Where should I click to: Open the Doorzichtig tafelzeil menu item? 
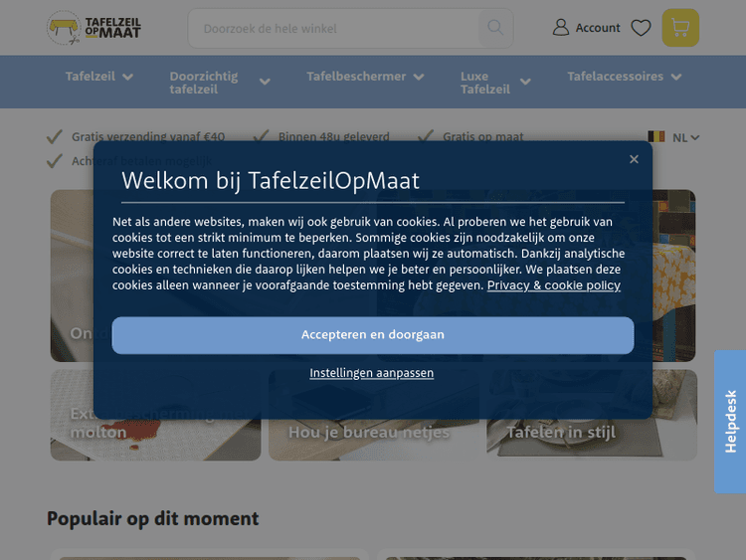point(204,83)
